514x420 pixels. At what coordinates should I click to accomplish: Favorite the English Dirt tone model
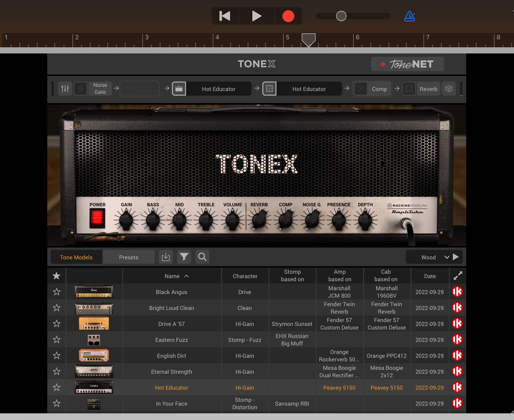[57, 355]
